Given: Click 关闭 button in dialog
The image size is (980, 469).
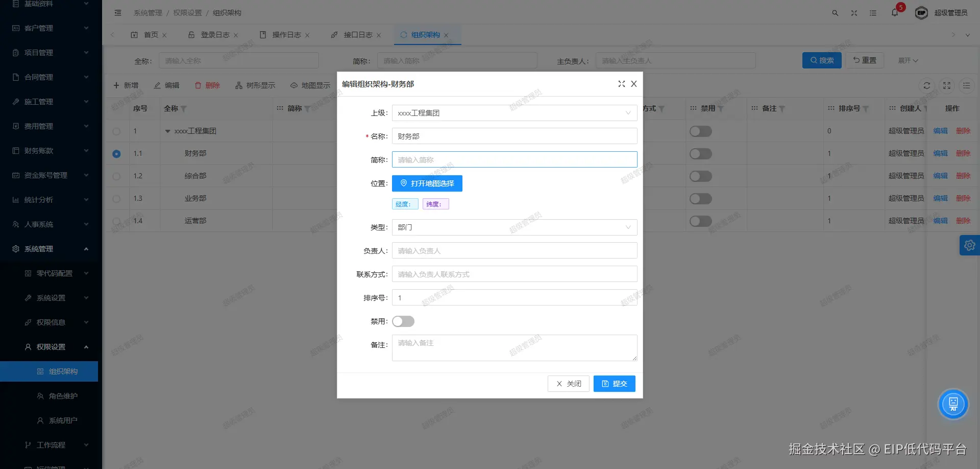Looking at the screenshot, I should click(569, 384).
